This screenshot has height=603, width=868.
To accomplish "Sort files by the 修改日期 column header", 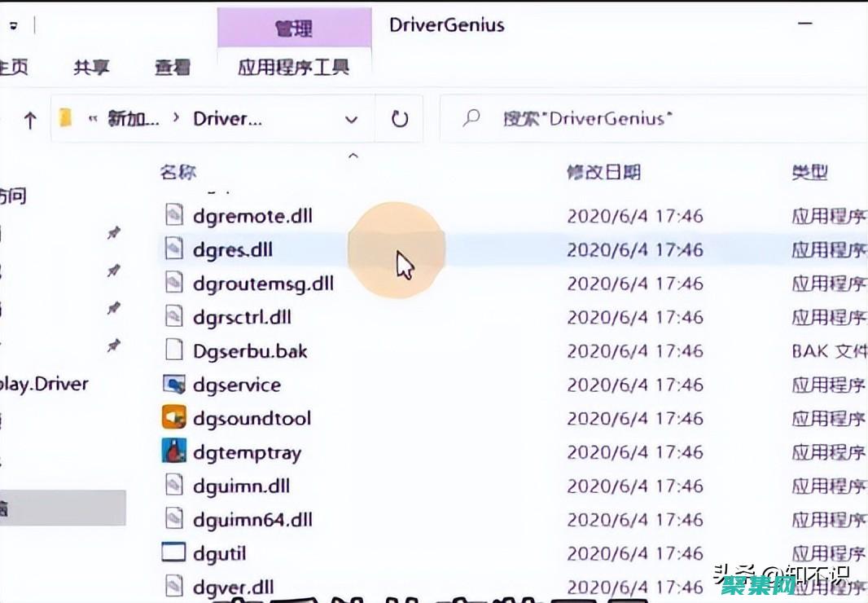I will [602, 172].
